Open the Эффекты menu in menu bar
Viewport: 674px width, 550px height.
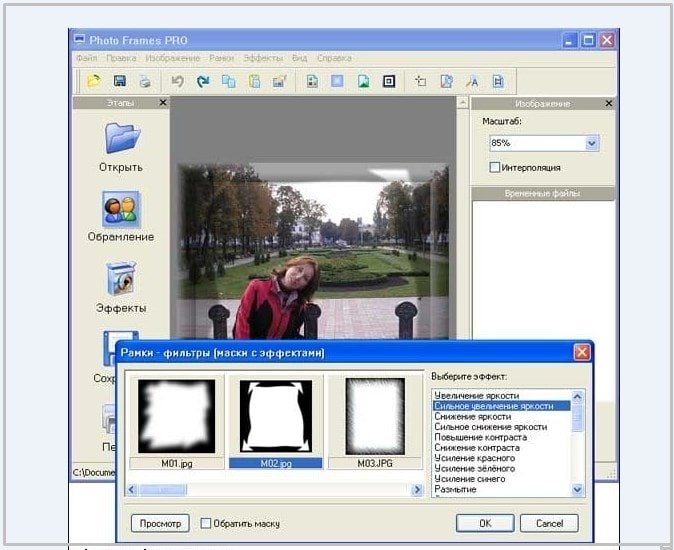pyautogui.click(x=263, y=58)
